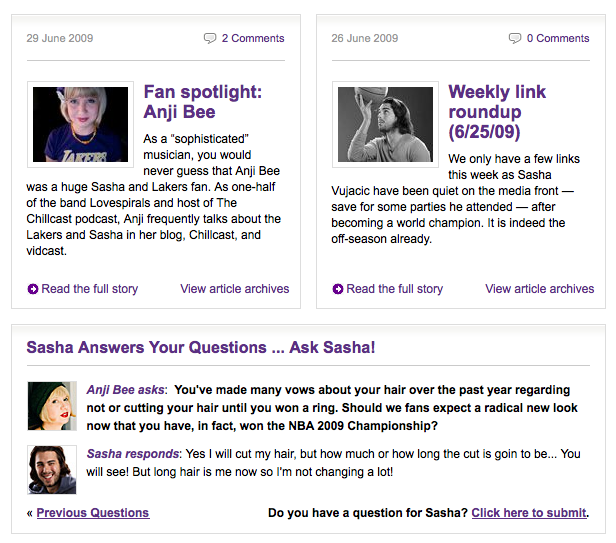Click arrow icon beside Weekly roundup's Read full story

point(338,289)
